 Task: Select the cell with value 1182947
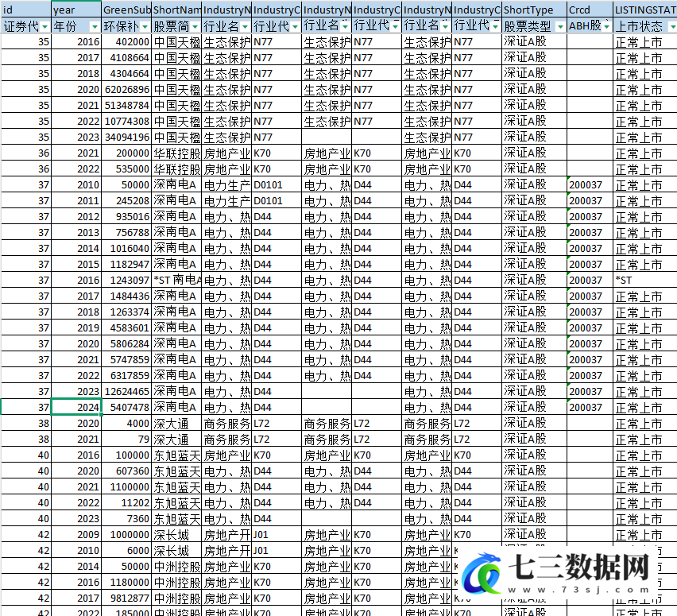point(126,265)
